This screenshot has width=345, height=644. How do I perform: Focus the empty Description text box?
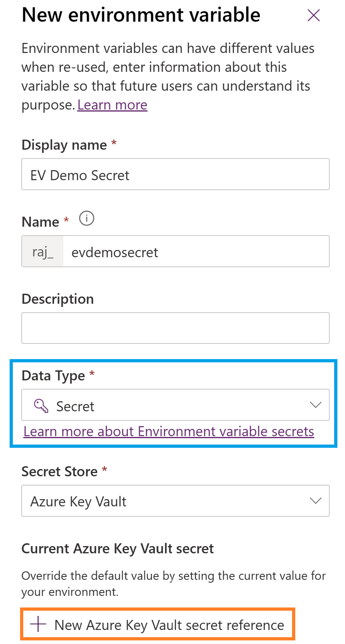coord(175,328)
